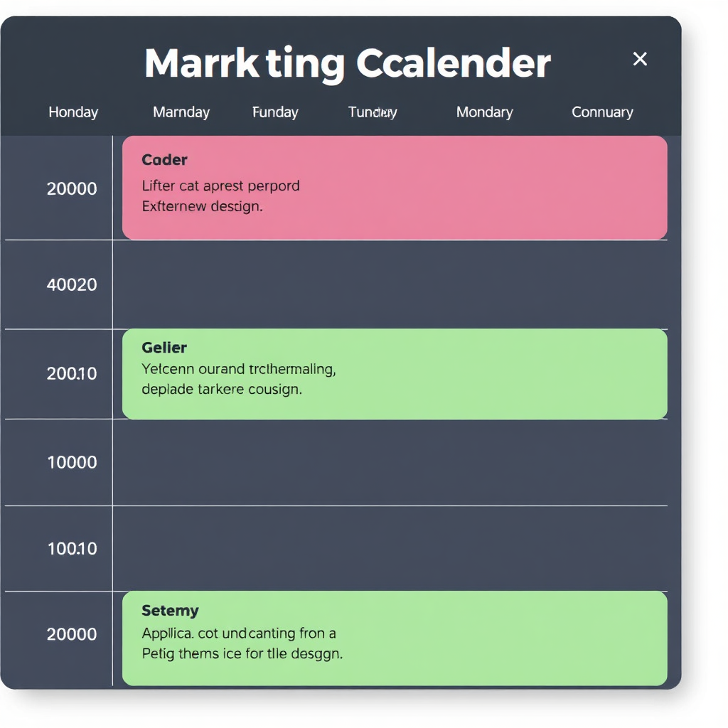The height and width of the screenshot is (728, 728).
Task: Switch to the Mondary day tab
Action: tap(484, 112)
